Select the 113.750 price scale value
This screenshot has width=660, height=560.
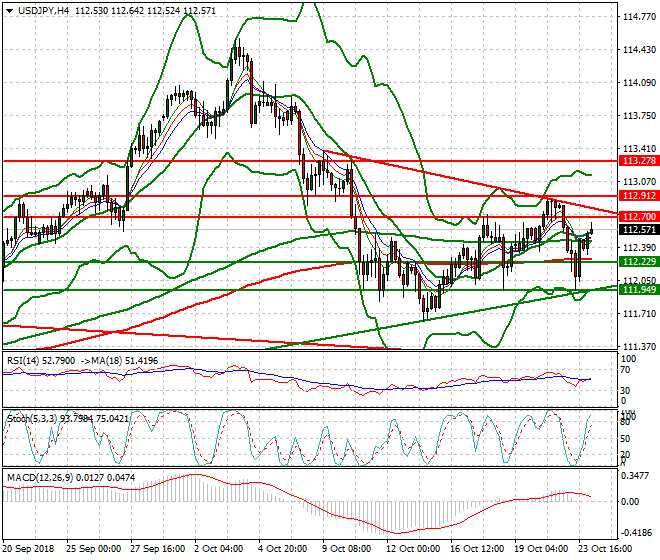[639, 115]
